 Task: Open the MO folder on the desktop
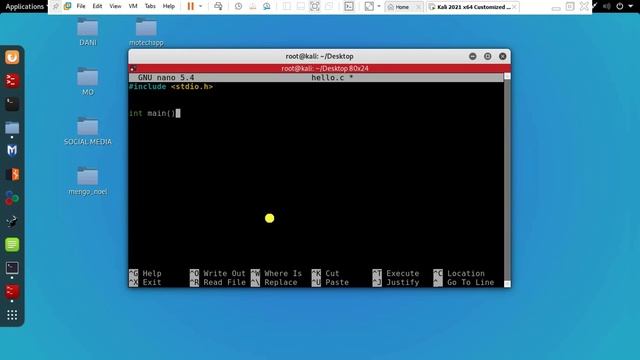(88, 82)
